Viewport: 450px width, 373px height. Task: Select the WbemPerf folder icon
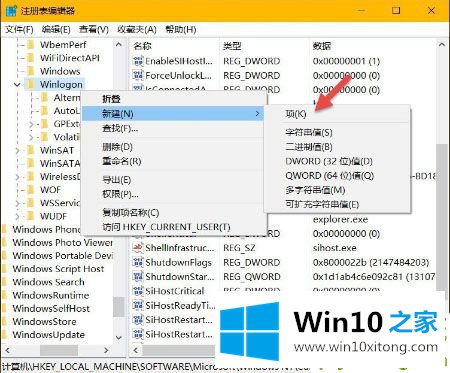(x=31, y=45)
